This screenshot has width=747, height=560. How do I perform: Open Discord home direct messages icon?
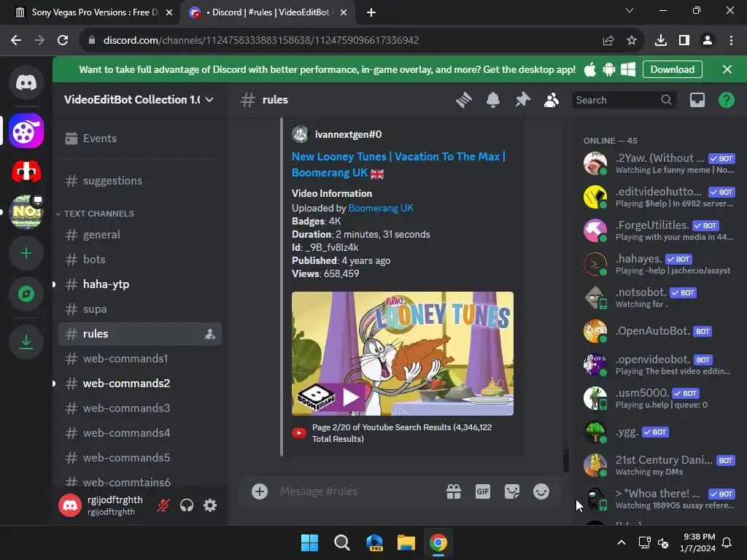pos(26,82)
